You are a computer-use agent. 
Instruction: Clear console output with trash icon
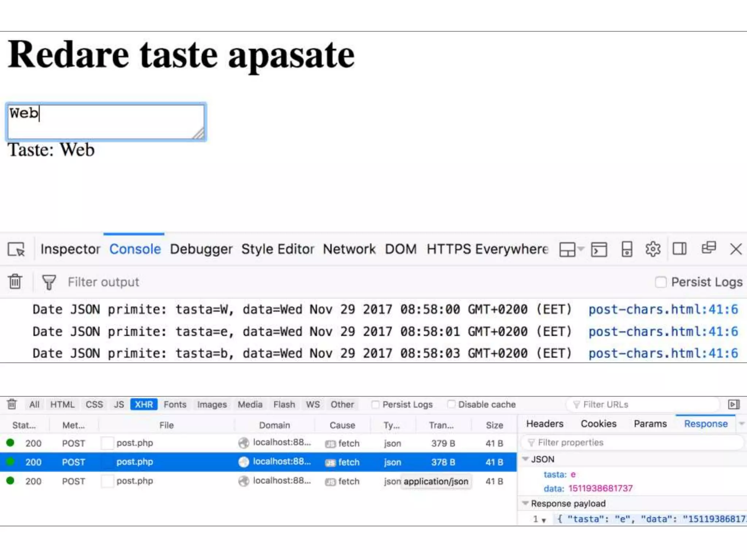pyautogui.click(x=15, y=282)
